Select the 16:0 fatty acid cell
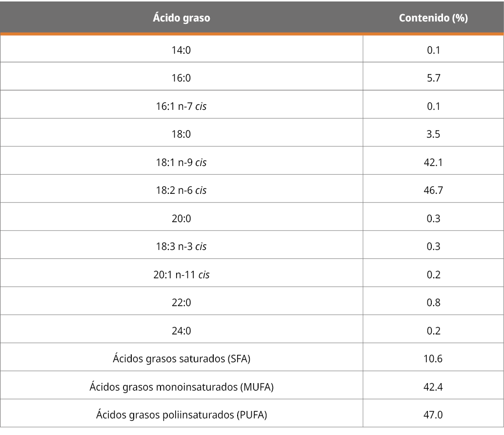Viewport: 504px width, 435px height. (x=181, y=78)
